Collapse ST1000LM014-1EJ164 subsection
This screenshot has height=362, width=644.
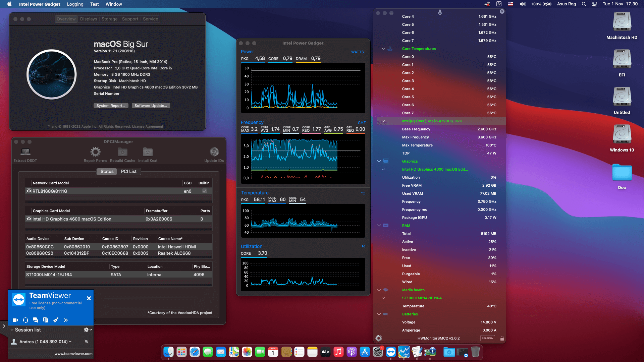(x=383, y=298)
